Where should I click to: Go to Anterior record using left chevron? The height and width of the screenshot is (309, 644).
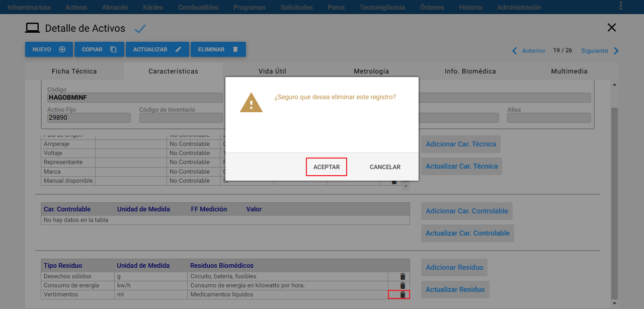[514, 51]
